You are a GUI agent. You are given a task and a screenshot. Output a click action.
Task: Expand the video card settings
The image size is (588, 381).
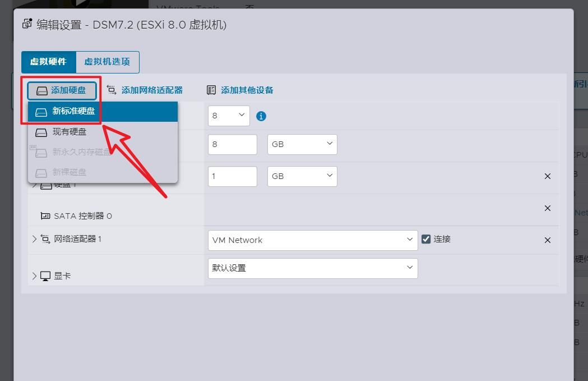click(35, 276)
